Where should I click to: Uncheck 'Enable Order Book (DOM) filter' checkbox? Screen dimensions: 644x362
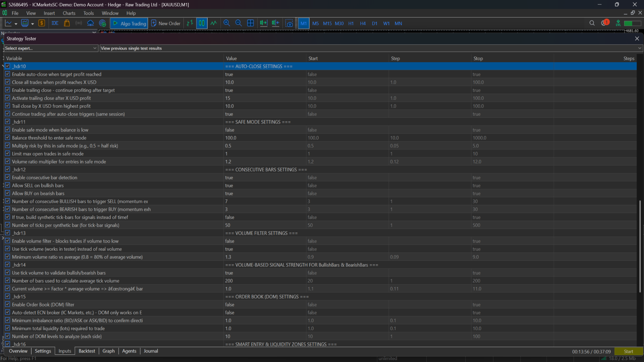[x=8, y=304]
